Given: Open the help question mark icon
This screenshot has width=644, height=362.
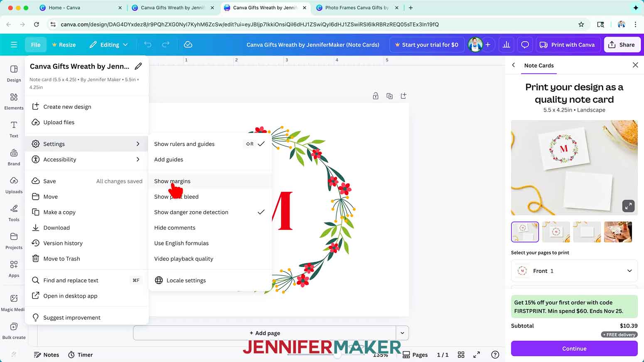Looking at the screenshot, I should click(x=495, y=355).
